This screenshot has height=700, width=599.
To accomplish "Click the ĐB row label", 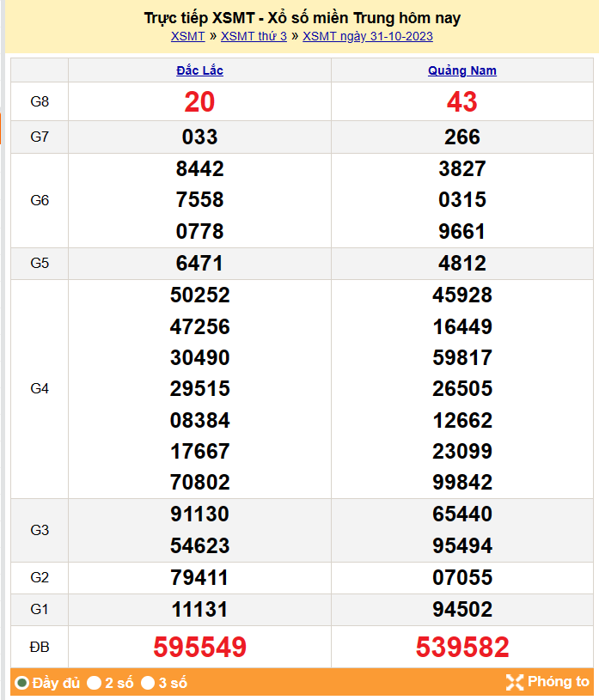I will point(40,647).
